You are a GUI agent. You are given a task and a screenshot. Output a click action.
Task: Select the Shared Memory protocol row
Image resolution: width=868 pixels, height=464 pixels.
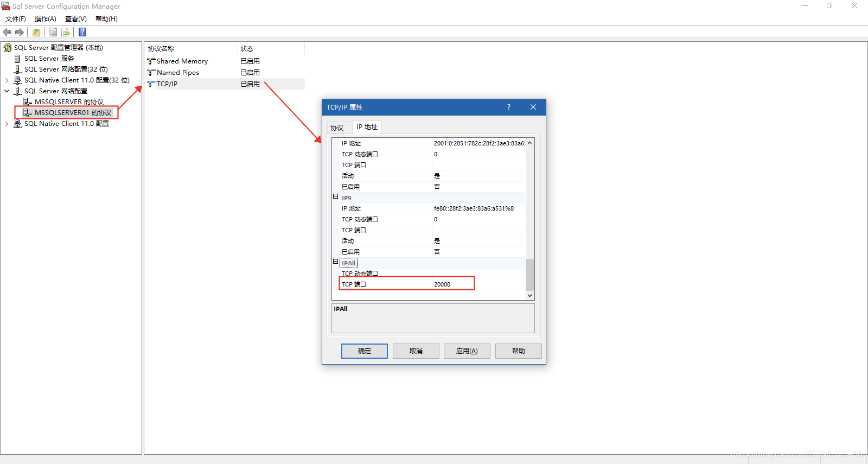point(225,61)
